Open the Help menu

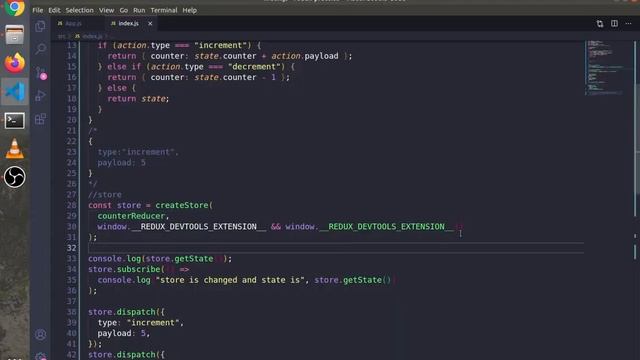click(189, 10)
